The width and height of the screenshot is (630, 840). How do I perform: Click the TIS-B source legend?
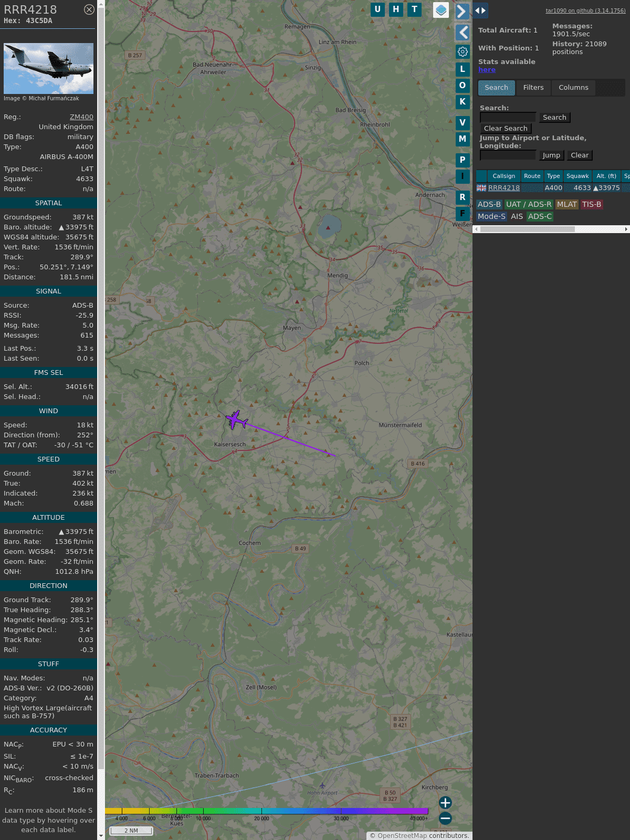point(592,205)
